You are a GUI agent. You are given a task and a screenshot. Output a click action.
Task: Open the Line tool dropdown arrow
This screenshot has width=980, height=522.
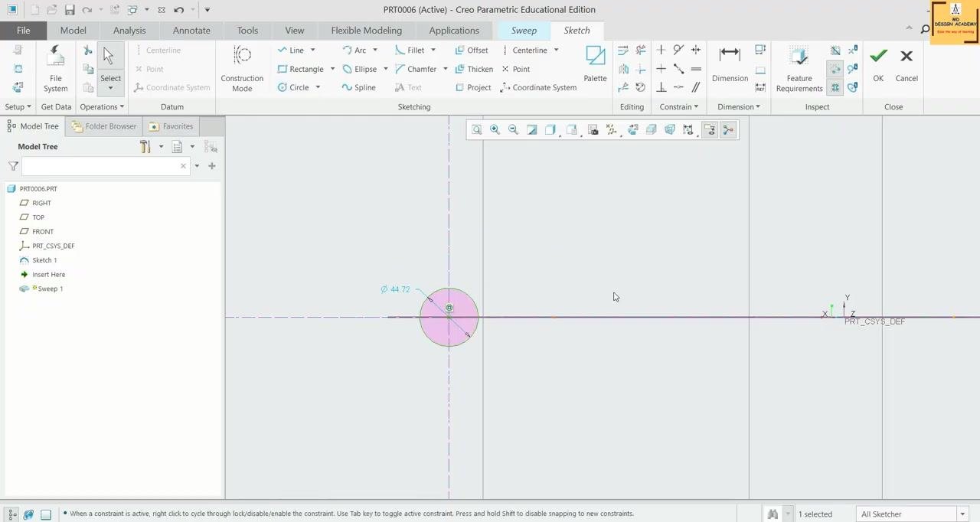tap(312, 51)
